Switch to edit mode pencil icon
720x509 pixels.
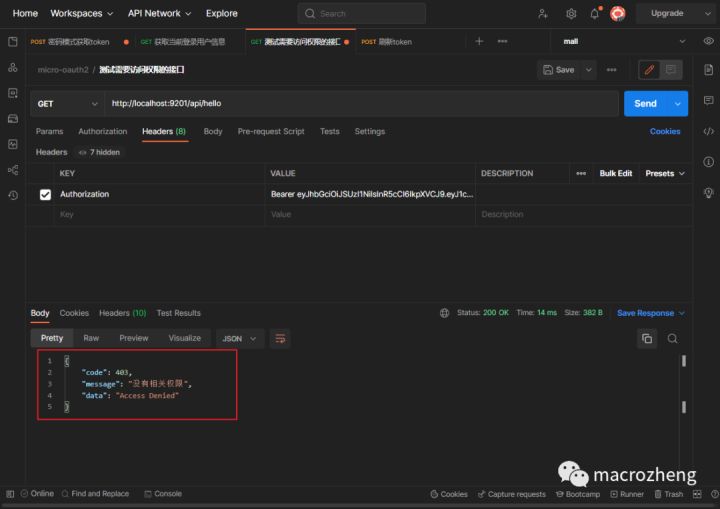[649, 70]
